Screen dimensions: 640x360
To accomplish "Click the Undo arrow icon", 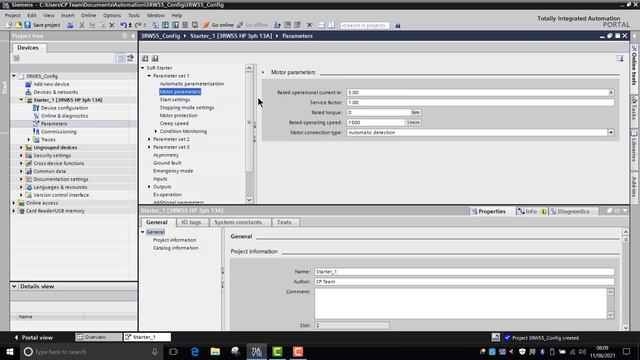I will (123, 25).
